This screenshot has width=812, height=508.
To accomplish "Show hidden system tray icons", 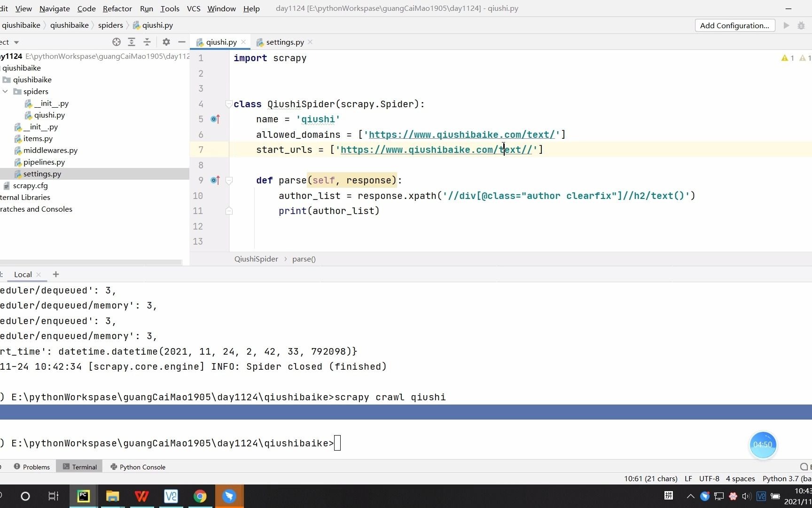I will click(x=690, y=496).
